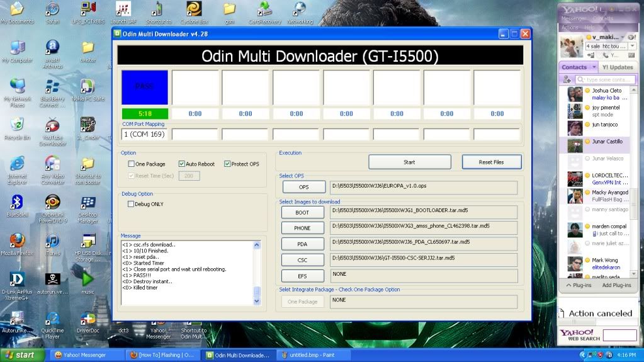Launch YouTube Downloader from the desktop
Viewport: 644px width, 362px height.
[53, 132]
